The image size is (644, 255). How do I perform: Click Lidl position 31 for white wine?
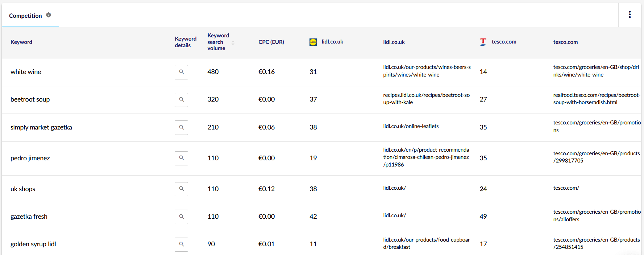click(313, 72)
